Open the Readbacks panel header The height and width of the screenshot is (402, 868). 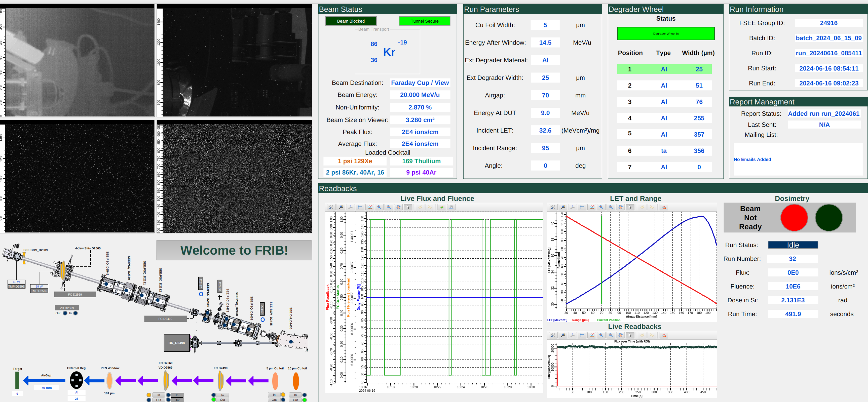coord(338,188)
